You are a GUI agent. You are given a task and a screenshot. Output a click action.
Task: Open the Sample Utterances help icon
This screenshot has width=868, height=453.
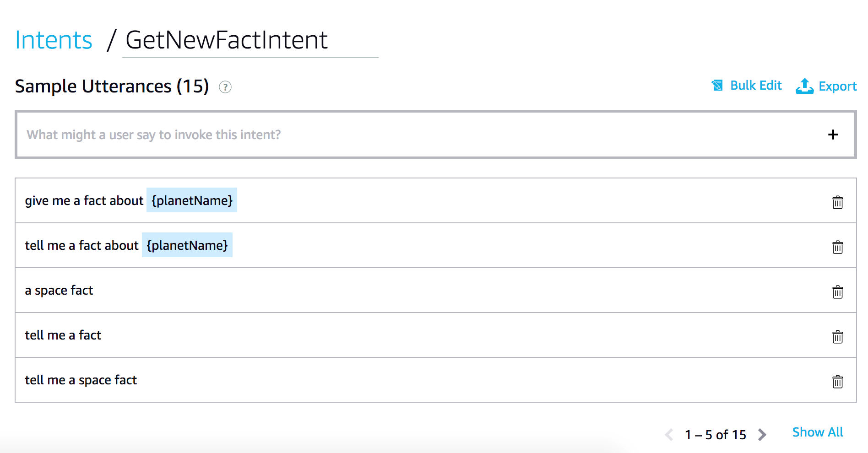click(x=225, y=87)
